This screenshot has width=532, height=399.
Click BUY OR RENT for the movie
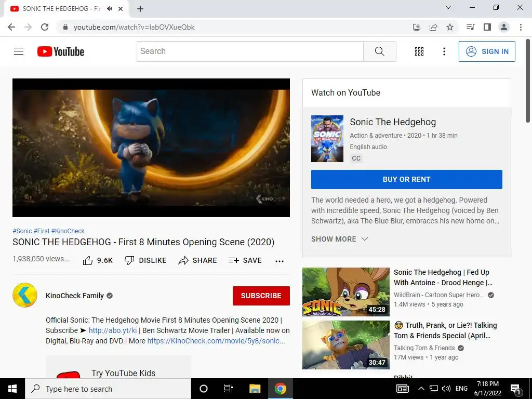(x=406, y=179)
